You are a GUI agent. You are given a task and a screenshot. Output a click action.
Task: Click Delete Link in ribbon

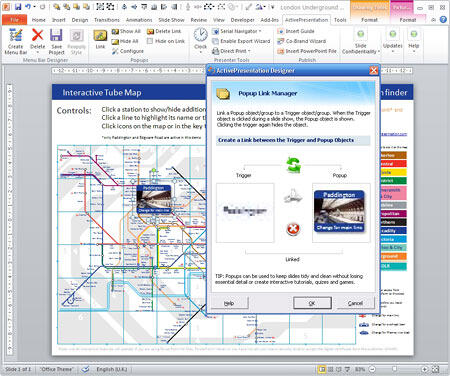coord(164,31)
